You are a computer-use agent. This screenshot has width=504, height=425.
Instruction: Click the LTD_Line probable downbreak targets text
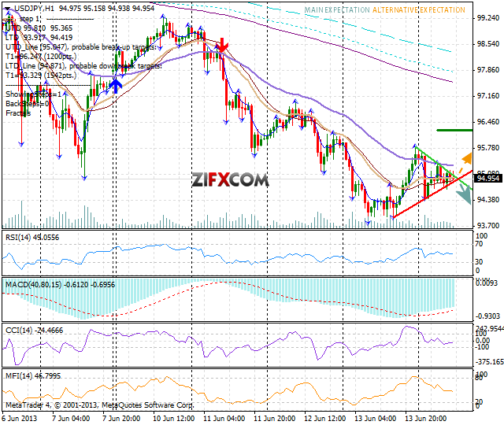83,66
